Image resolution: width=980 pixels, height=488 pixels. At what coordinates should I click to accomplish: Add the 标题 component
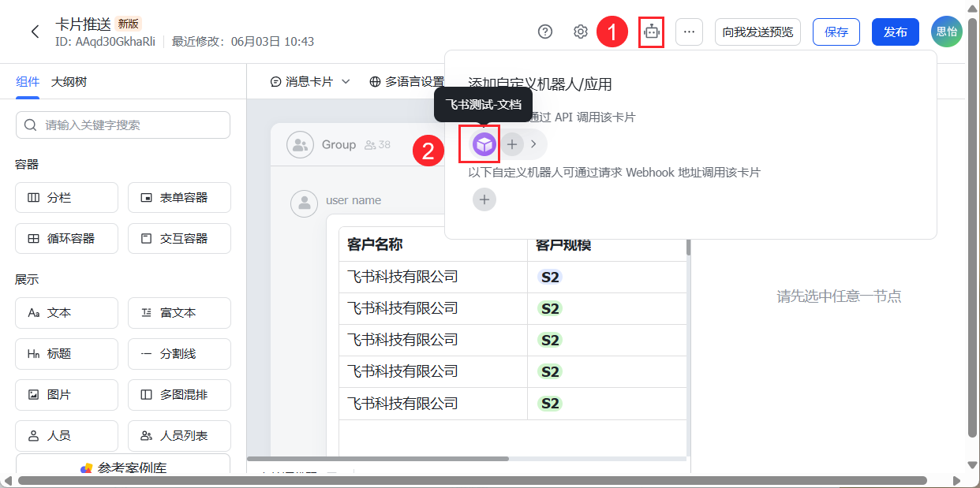(67, 354)
